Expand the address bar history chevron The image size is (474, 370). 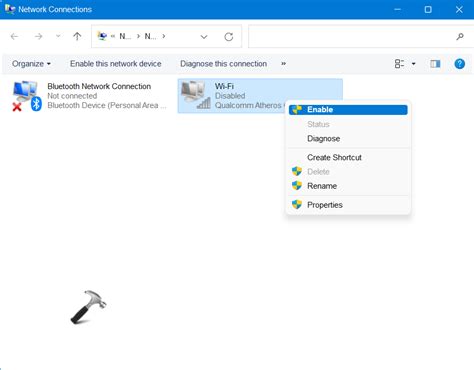pyautogui.click(x=204, y=37)
